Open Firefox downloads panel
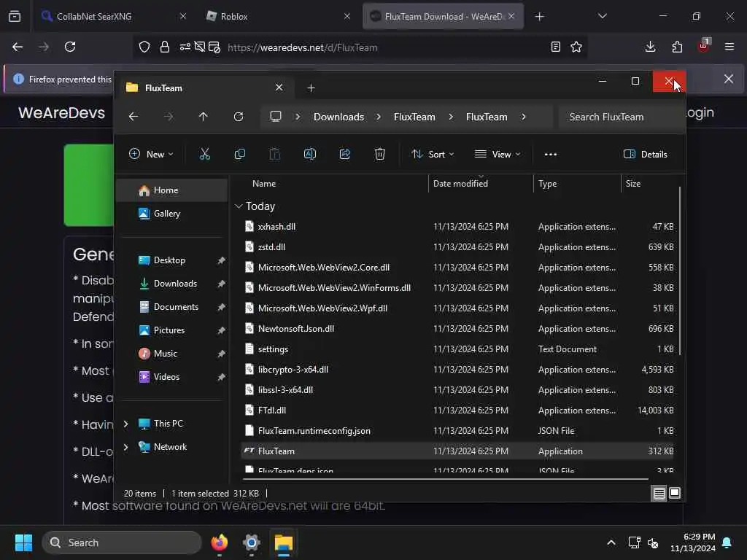This screenshot has width=747, height=560. click(x=650, y=47)
